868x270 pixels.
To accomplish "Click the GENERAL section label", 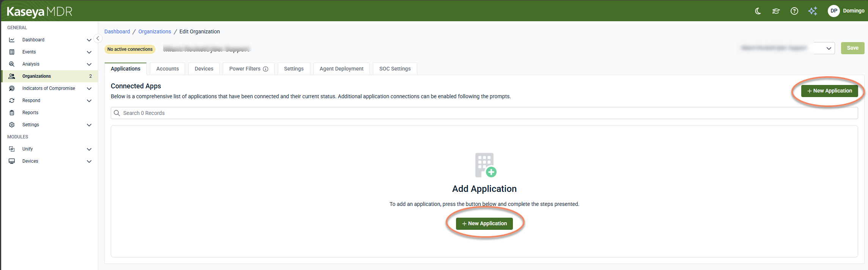I will click(17, 28).
